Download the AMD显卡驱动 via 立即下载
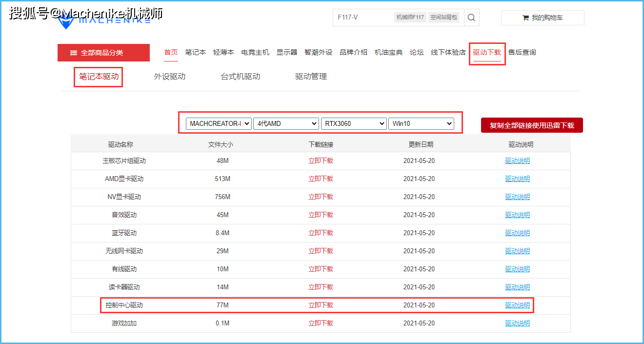The width and height of the screenshot is (644, 344). (x=321, y=179)
